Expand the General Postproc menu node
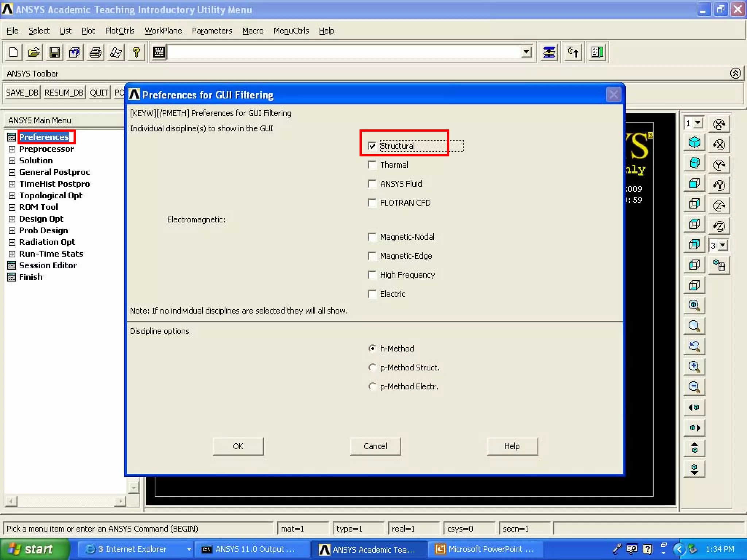 tap(12, 172)
